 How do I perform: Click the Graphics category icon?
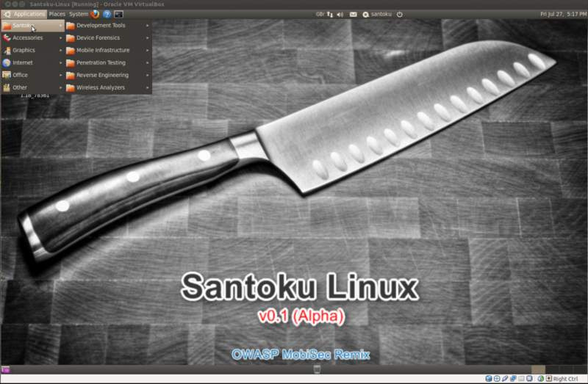(7, 50)
